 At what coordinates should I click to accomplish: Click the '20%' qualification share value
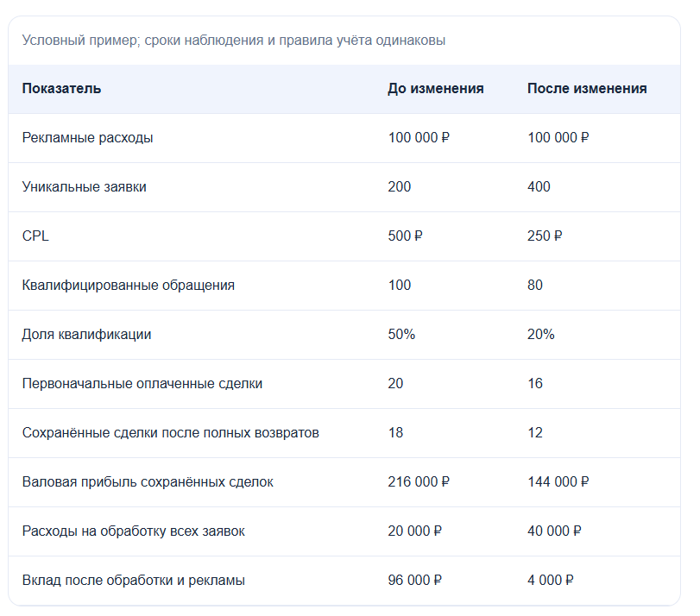541,334
